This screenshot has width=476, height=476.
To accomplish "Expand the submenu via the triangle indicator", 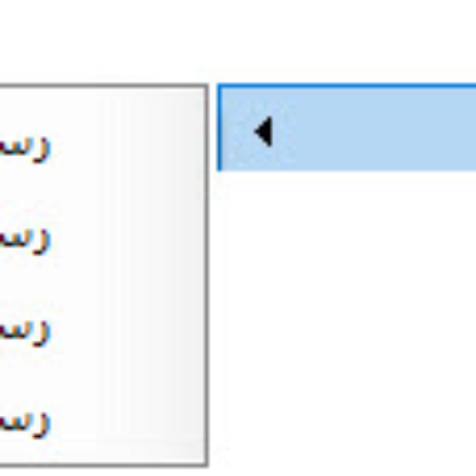I will click(x=264, y=131).
